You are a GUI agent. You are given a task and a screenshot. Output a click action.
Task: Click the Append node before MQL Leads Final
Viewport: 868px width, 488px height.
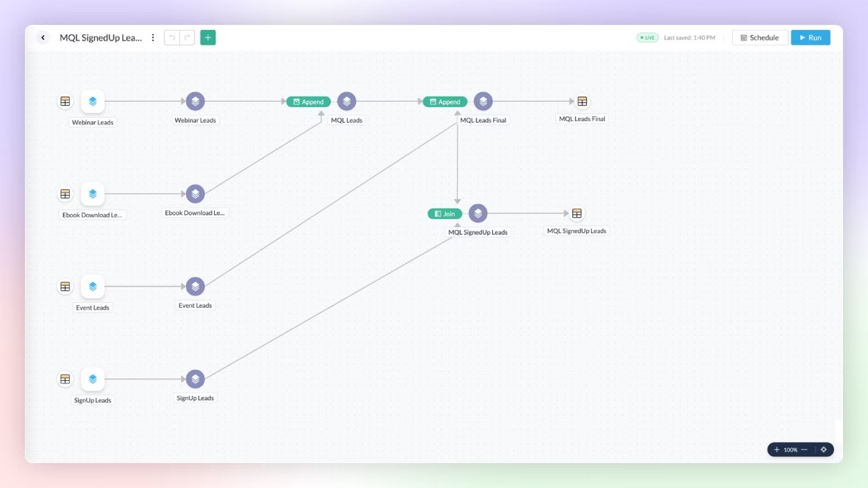(x=445, y=102)
